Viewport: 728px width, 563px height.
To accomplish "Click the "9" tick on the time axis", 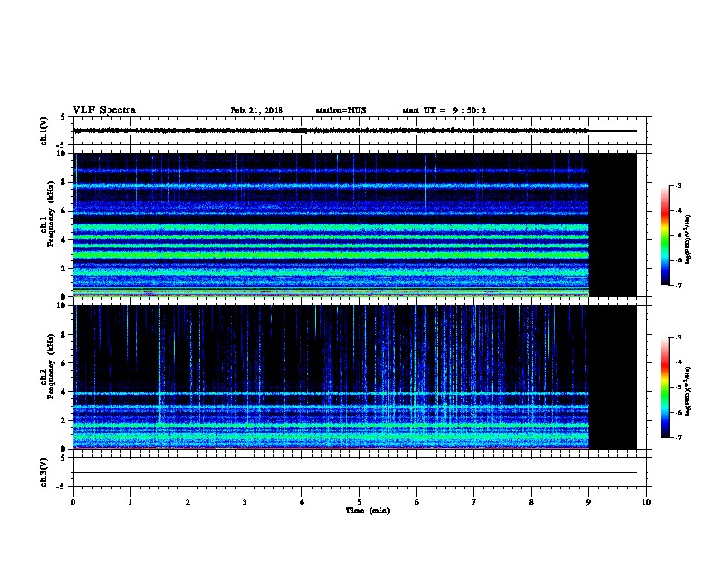I will coord(588,502).
